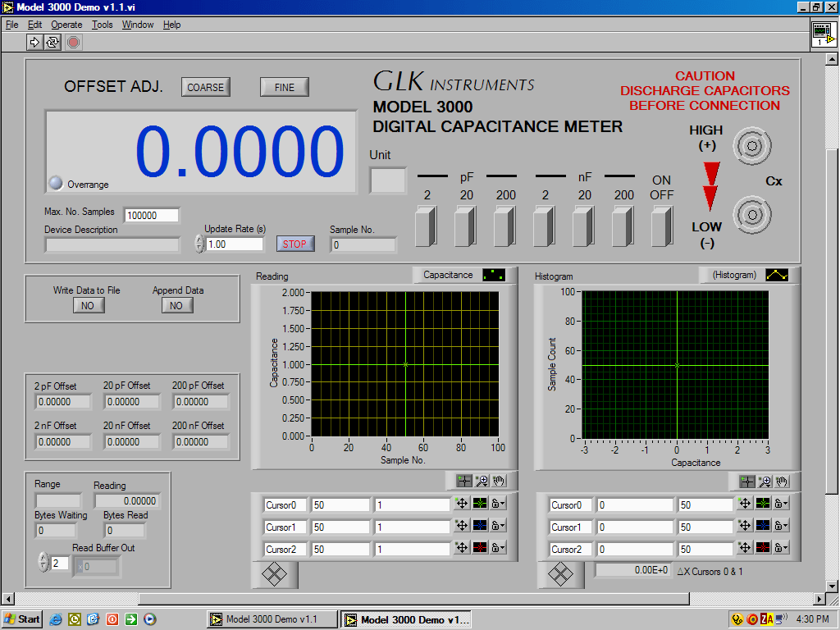Click the Run arrow toolbar icon
Image resolution: width=840 pixels, height=630 pixels.
pos(34,42)
